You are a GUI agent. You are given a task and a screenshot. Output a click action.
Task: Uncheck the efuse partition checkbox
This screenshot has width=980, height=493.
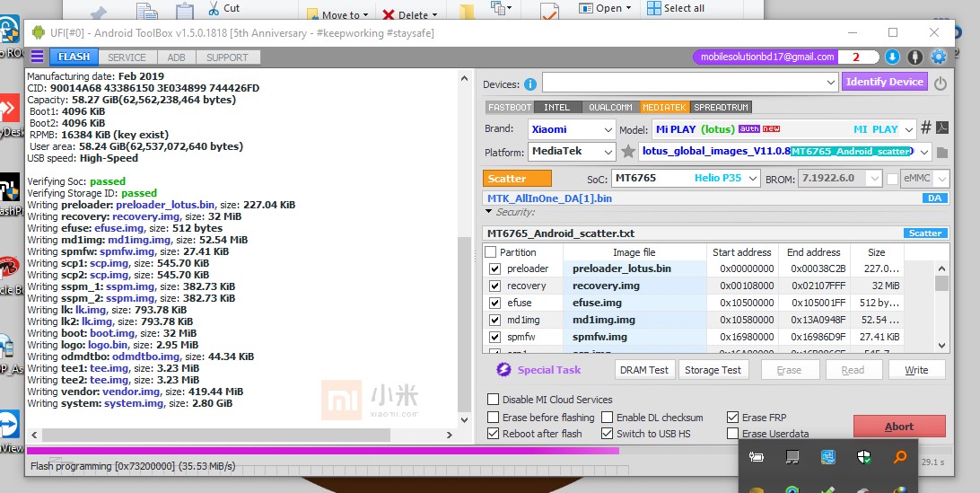coord(495,303)
